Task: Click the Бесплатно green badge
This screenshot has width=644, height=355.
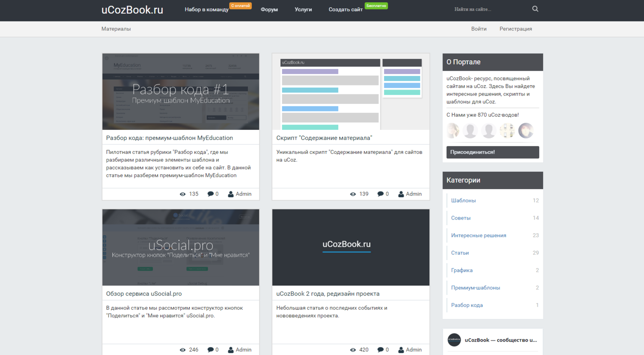Action: [376, 6]
